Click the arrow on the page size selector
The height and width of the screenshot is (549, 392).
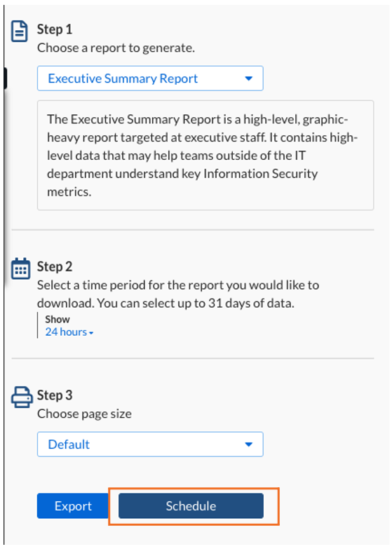pos(248,445)
